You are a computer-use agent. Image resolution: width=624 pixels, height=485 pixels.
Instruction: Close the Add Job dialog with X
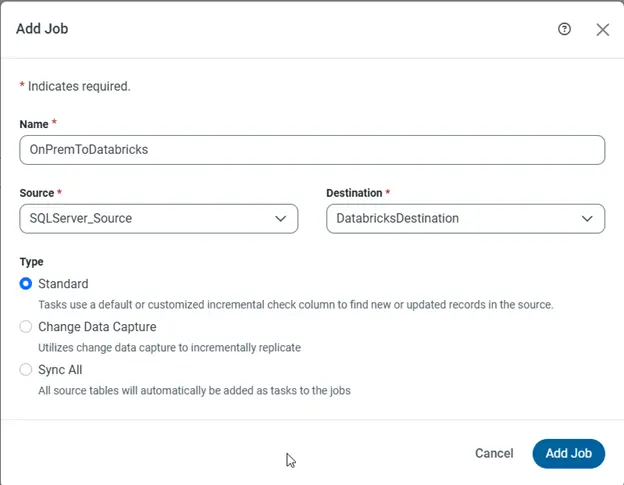coord(602,30)
